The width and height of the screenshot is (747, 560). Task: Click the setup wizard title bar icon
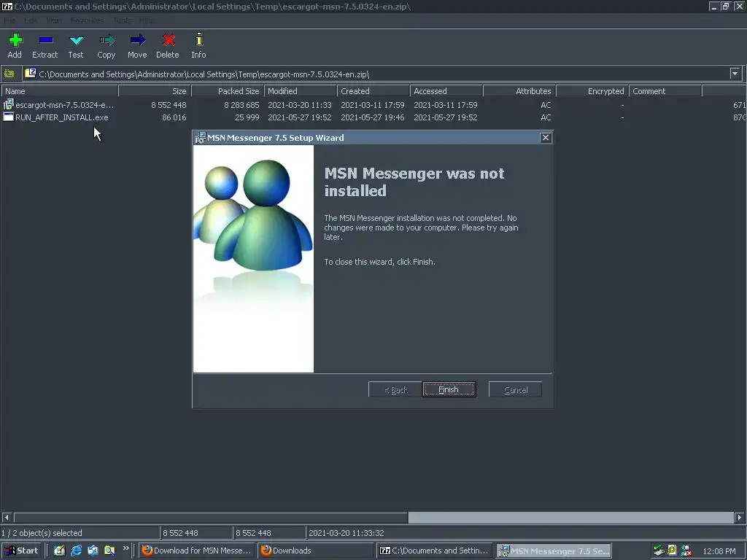pos(200,138)
